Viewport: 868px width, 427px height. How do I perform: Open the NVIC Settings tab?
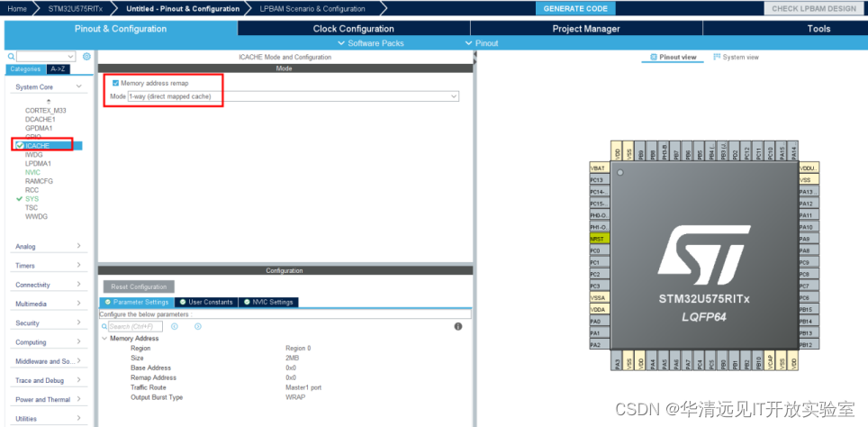point(268,303)
